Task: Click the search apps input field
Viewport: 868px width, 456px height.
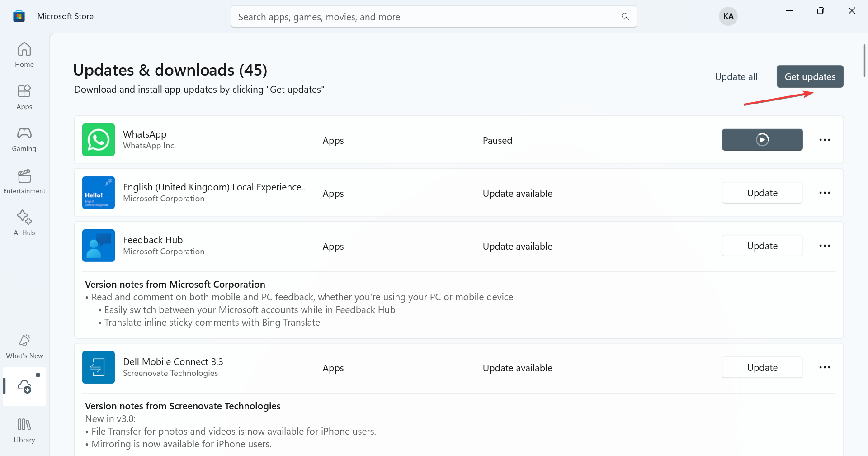Action: pyautogui.click(x=425, y=17)
